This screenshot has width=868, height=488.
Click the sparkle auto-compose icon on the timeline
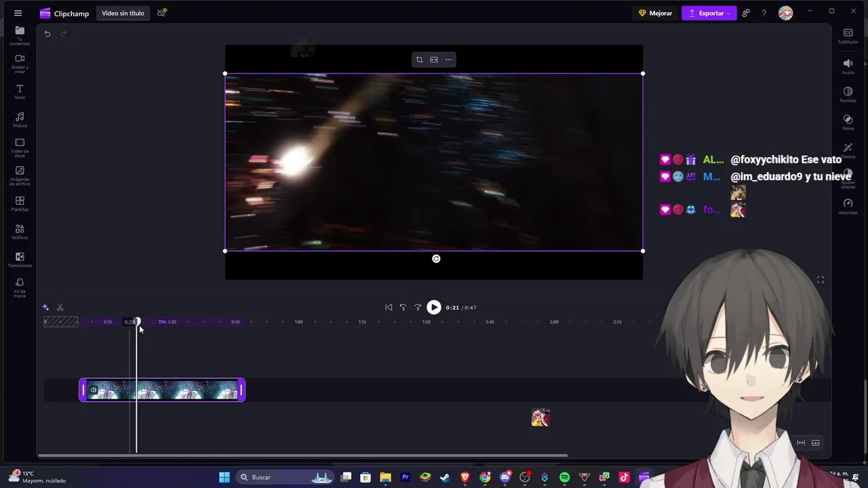[45, 308]
